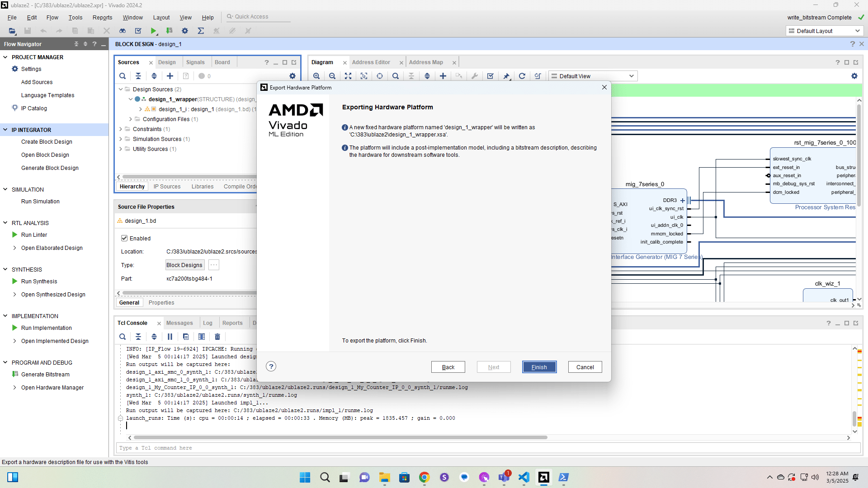This screenshot has height=488, width=868.
Task: Click regenerate layout icon in Diagram
Action: [x=522, y=76]
